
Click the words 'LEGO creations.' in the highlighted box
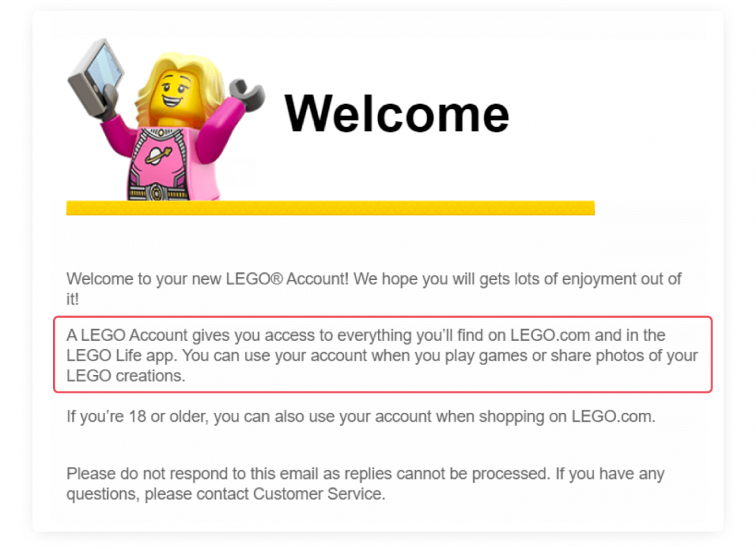click(127, 376)
